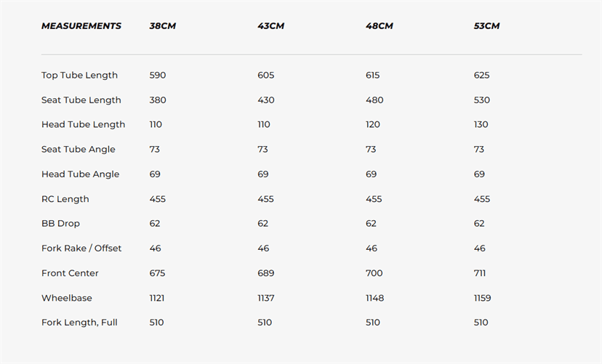Screen dimensions: 602x364
Task: Click the RC Length row label
Action: point(65,200)
